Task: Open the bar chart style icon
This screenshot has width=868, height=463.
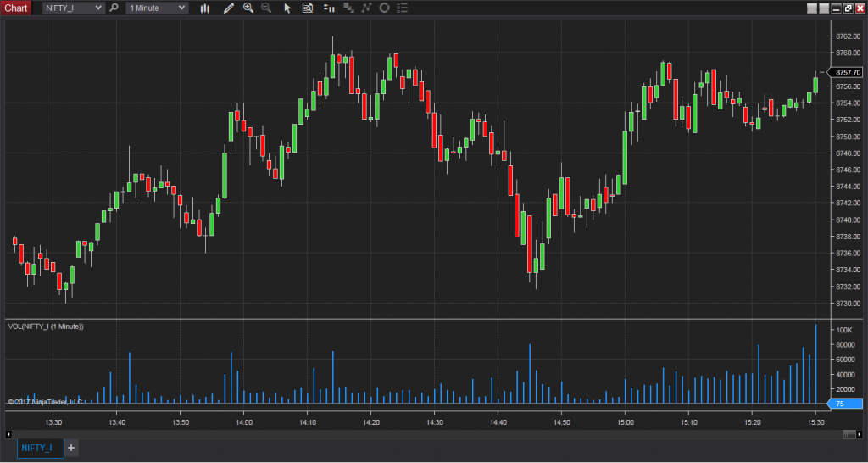Action: coord(205,8)
